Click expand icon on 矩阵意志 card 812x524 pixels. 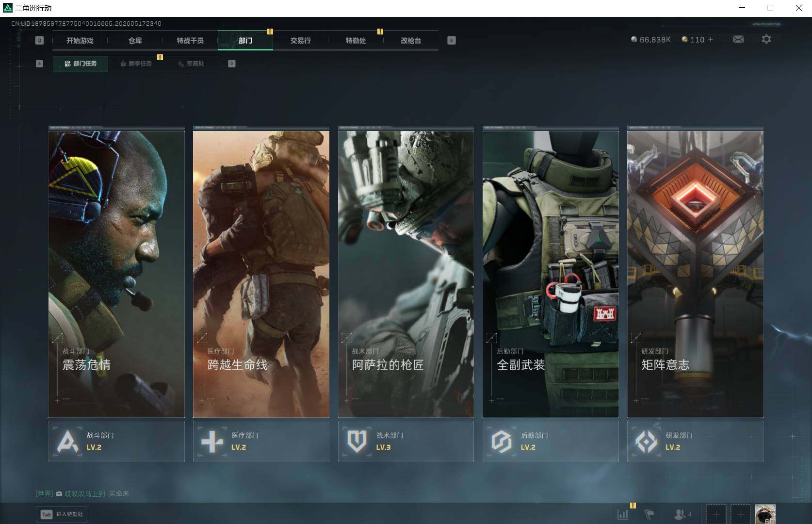(x=636, y=337)
